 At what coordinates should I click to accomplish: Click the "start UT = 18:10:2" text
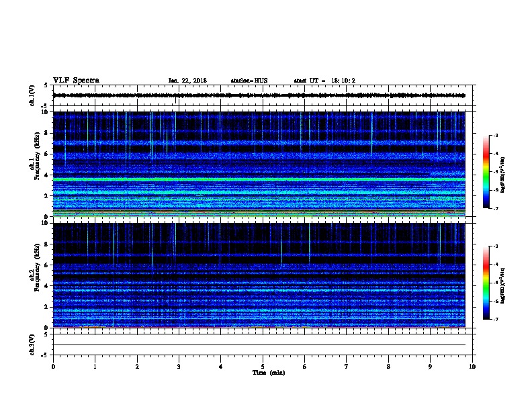[324, 81]
